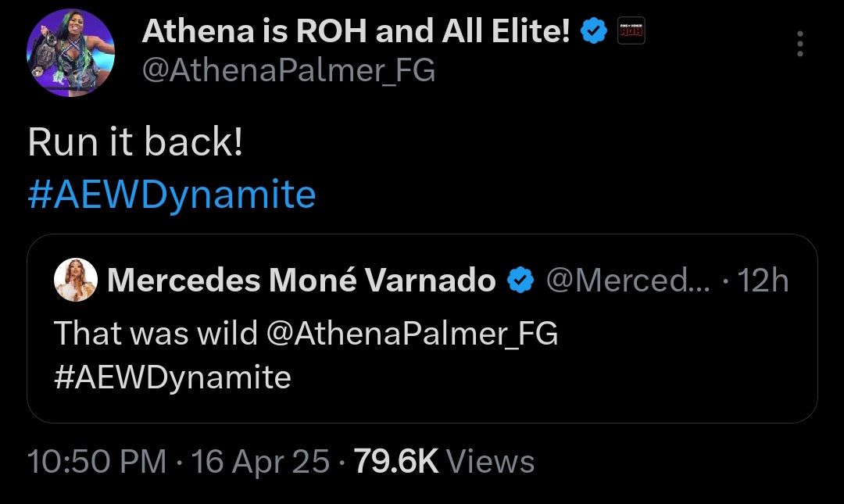844x504 pixels.
Task: Click the truncated @Merced... handle
Action: tap(628, 280)
